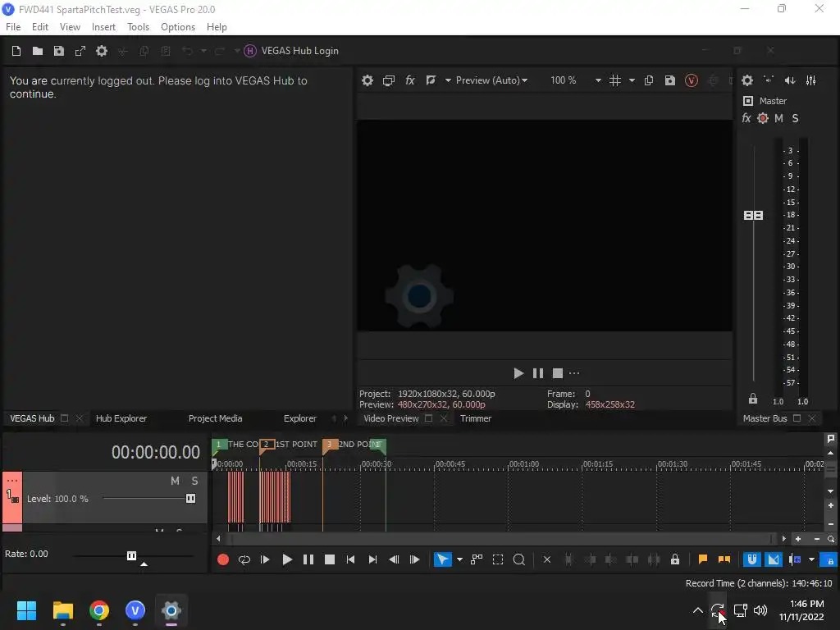Adjust playback Rate slider handle

[x=131, y=555]
